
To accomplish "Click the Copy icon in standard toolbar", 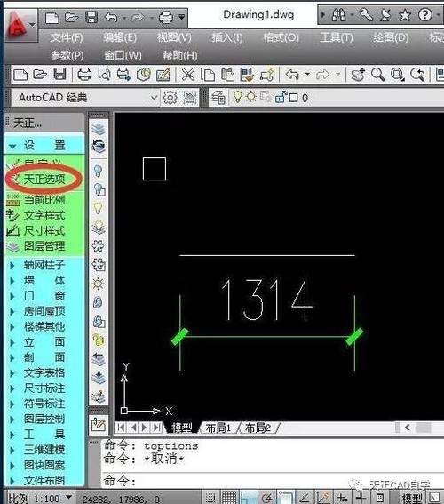I will [208, 75].
